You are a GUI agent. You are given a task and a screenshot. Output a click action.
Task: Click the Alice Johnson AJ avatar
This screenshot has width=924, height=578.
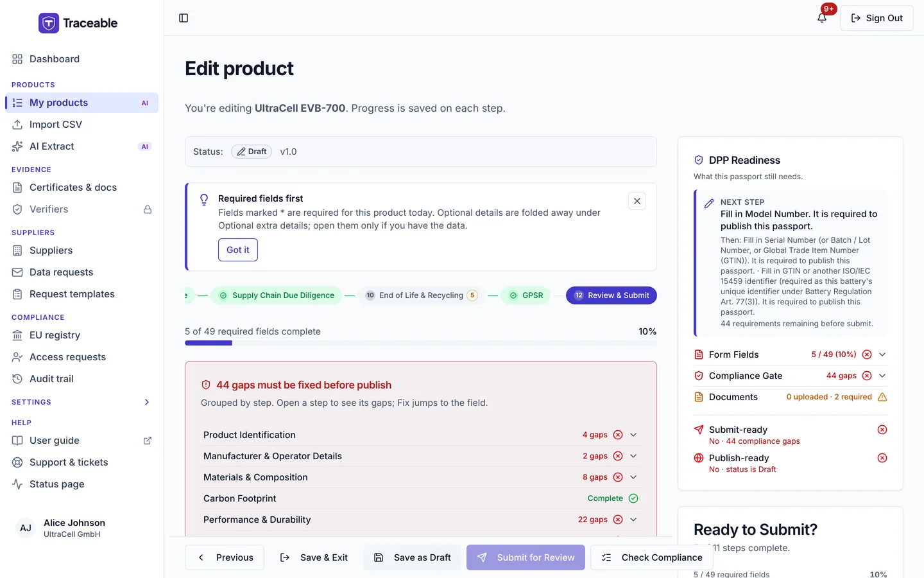(26, 528)
